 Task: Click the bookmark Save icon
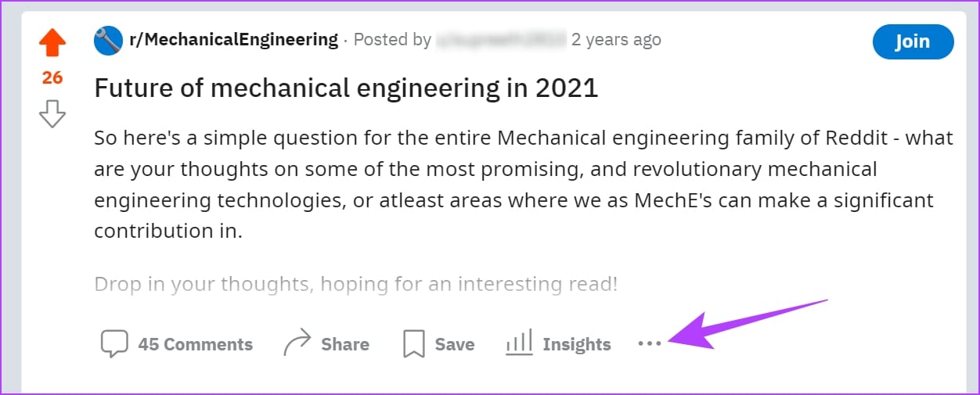413,344
